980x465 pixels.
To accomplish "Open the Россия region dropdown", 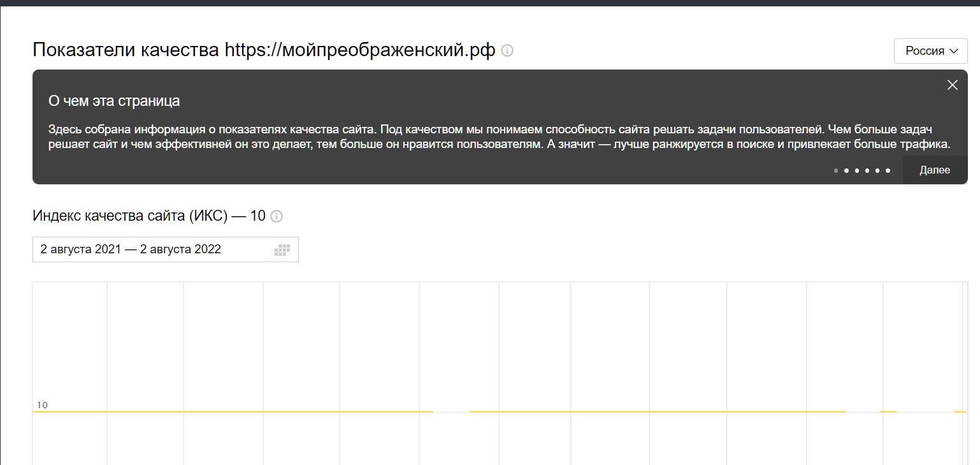I will pos(931,51).
